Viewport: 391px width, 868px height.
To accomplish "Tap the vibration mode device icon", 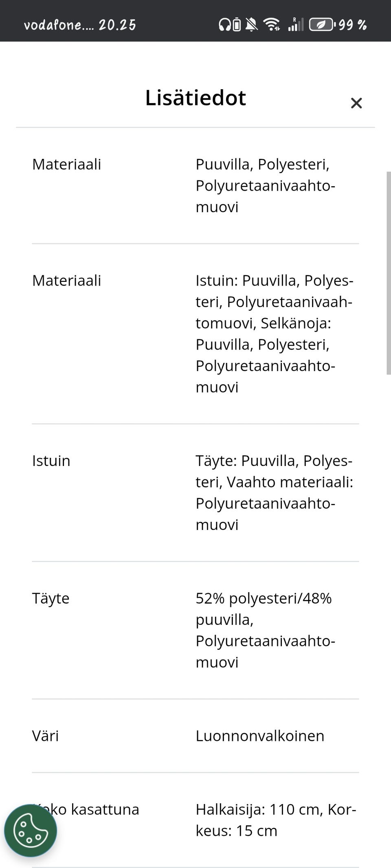I will [x=236, y=25].
